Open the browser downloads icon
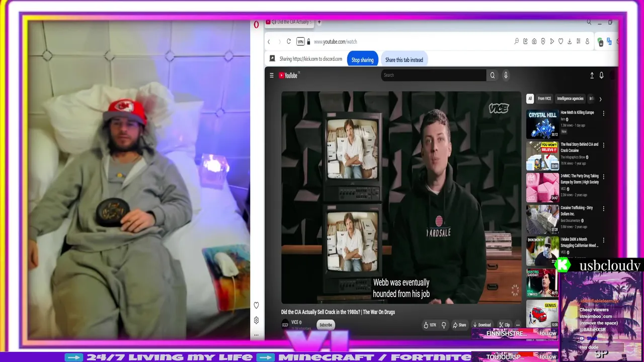Image resolution: width=644 pixels, height=362 pixels. 570,42
